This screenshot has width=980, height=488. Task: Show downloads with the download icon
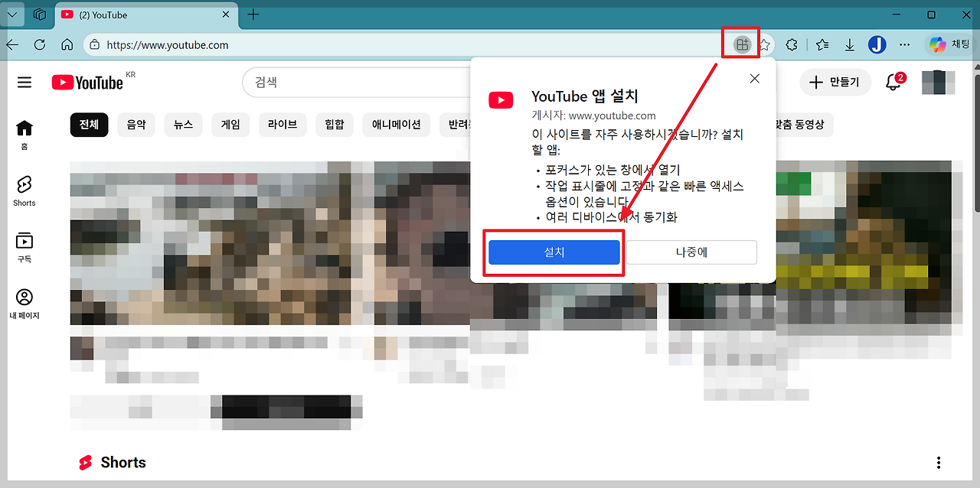(850, 45)
